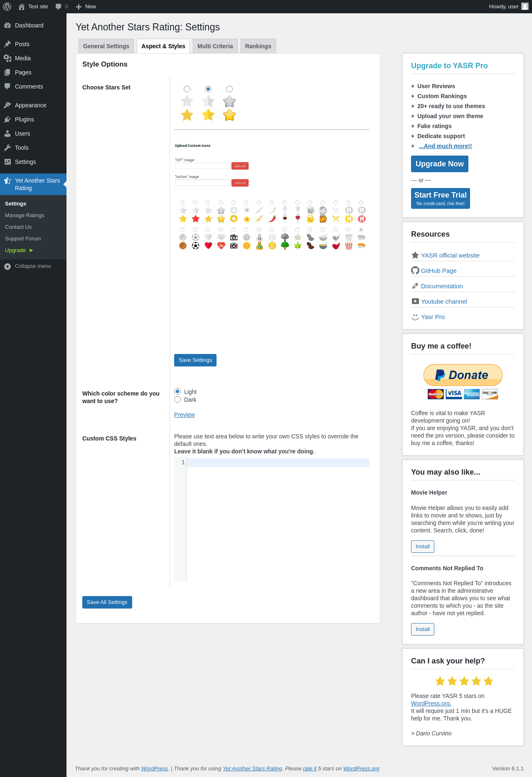Select the radio above the sushi icons
Screen dimensions: 532x777
point(361,230)
